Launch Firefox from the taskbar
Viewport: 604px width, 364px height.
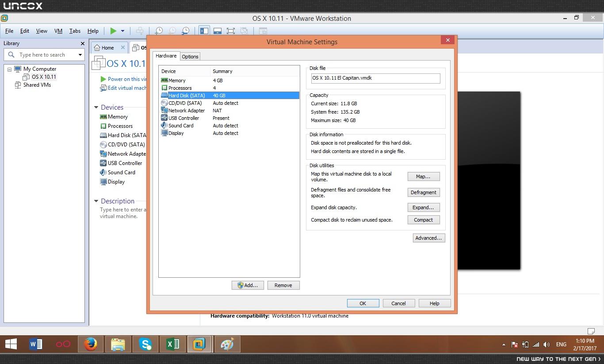(x=91, y=344)
